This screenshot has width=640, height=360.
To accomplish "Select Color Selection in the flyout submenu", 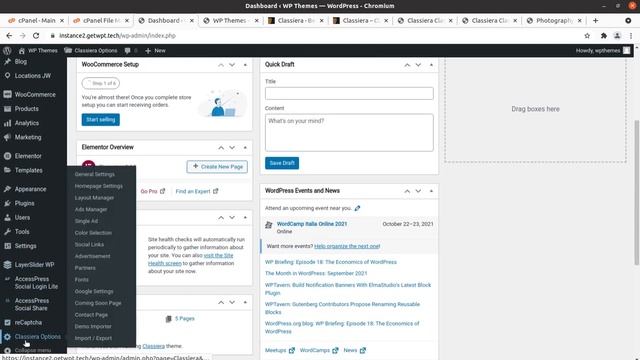I will 93,233.
